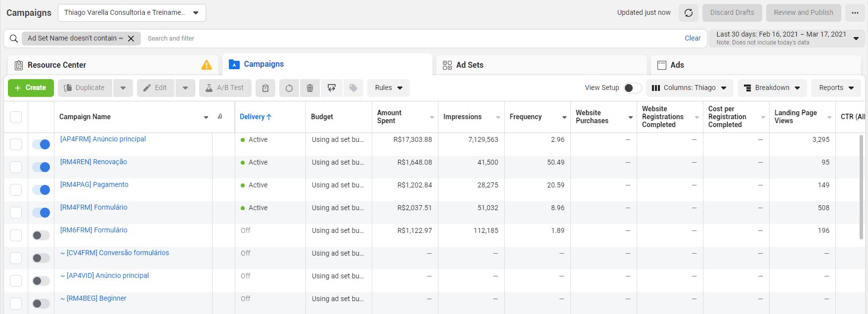Click the Resource Center warning triangle icon
Image resolution: width=868 pixels, height=314 pixels.
[207, 65]
